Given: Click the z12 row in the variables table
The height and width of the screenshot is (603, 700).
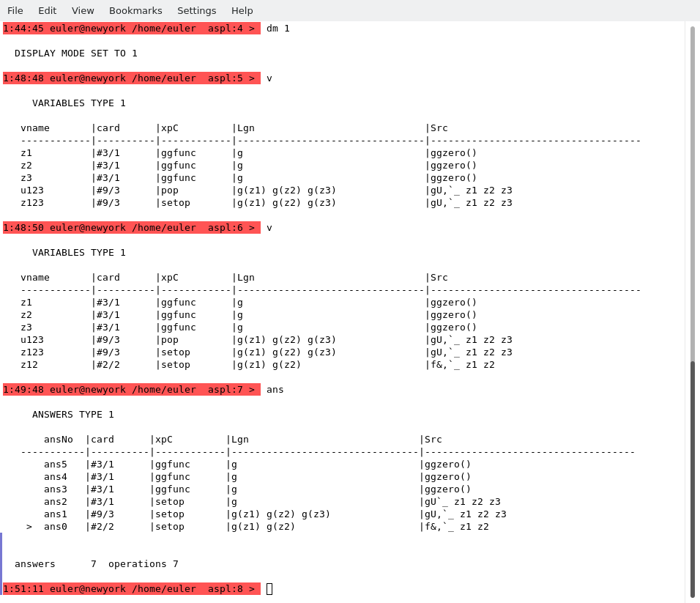Looking at the screenshot, I should point(29,365).
